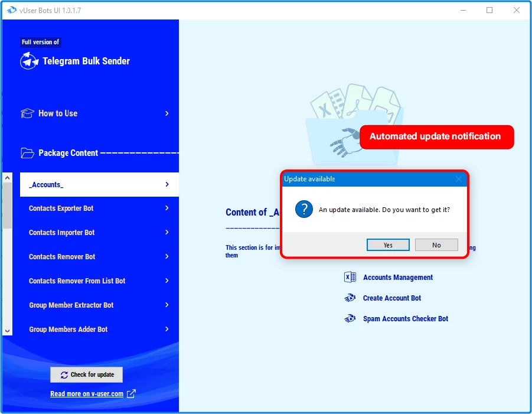Close the vUser Bots UI window
Viewport: 532px width, 414px height.
(517, 10)
